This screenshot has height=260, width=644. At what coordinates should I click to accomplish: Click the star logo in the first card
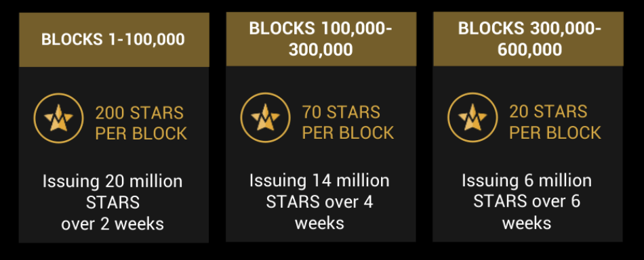click(58, 118)
